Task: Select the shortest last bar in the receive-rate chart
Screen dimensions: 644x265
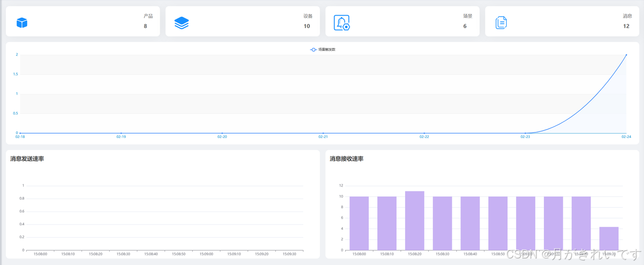Action: pos(609,238)
